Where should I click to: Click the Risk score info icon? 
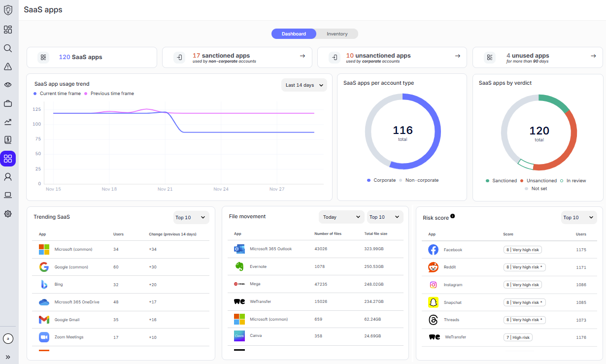452,216
